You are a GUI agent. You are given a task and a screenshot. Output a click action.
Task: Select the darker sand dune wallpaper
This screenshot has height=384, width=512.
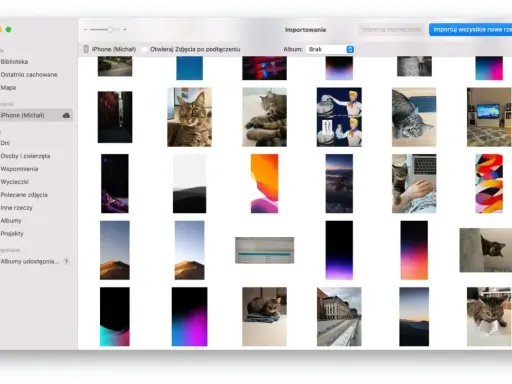click(x=115, y=250)
